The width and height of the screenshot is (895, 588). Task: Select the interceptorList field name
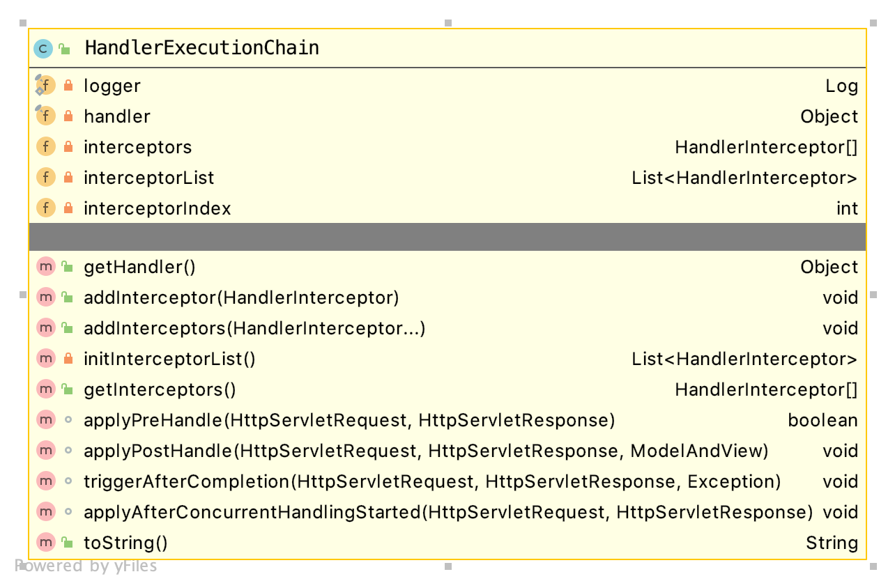pos(149,178)
